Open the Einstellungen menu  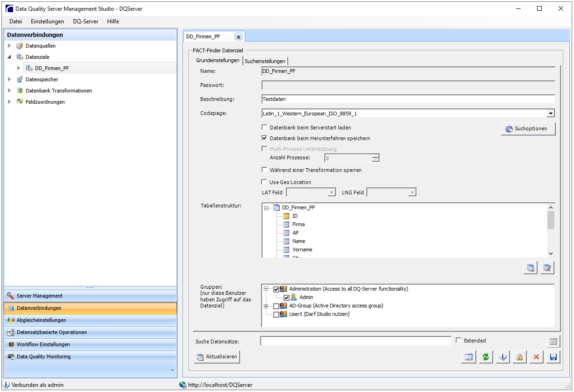click(47, 21)
